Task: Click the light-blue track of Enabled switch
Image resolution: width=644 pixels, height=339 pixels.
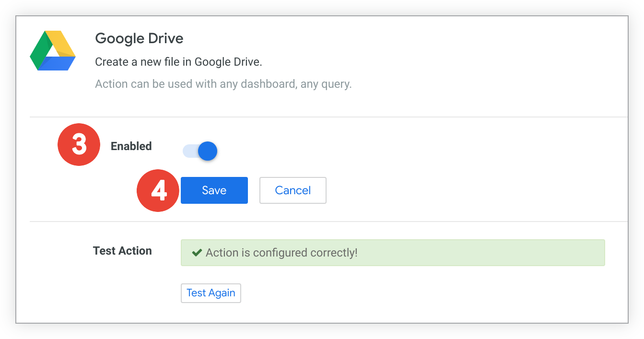Action: [x=190, y=151]
